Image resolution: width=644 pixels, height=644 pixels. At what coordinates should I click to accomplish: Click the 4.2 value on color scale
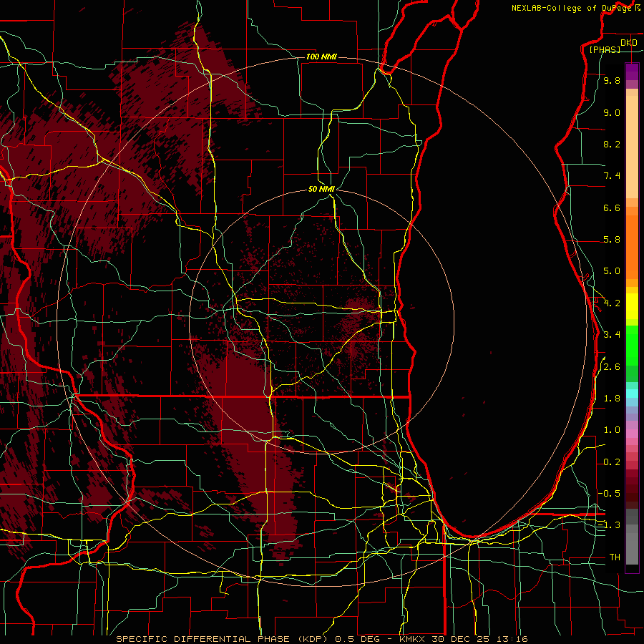[612, 303]
